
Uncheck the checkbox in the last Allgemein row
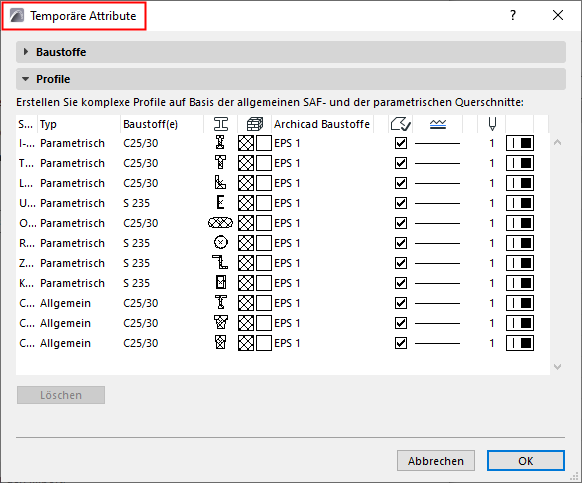[x=401, y=343]
